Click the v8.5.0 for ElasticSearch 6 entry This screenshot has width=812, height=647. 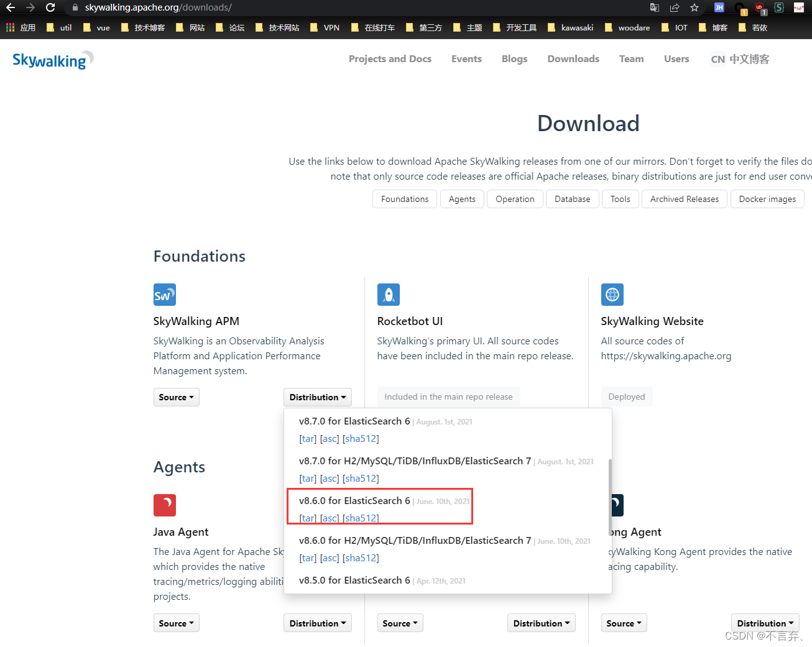(x=354, y=580)
